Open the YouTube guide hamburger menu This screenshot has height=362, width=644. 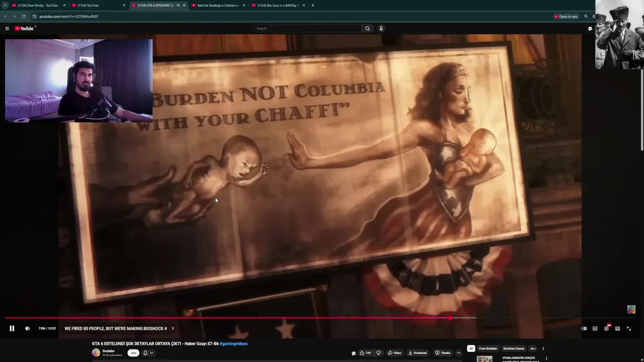coord(7,29)
